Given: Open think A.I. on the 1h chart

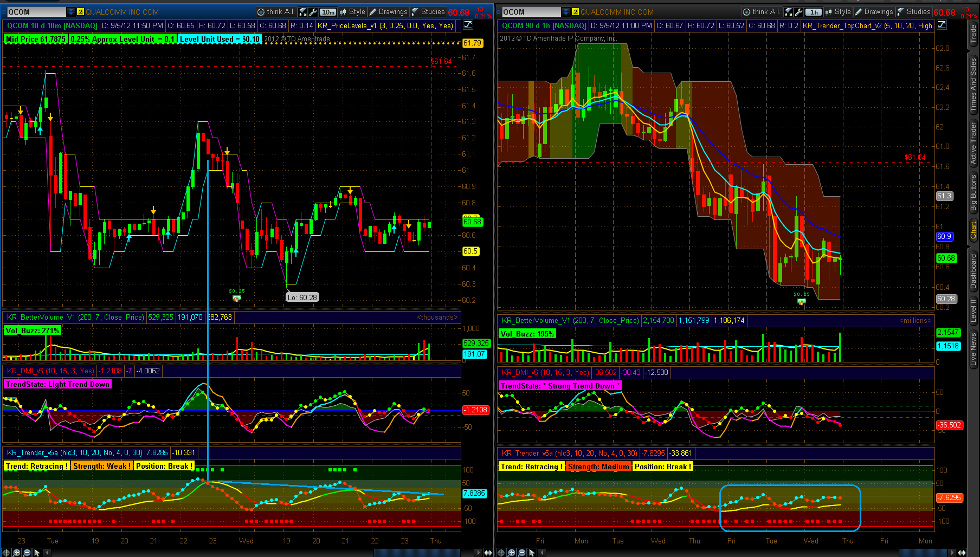Looking at the screenshot, I should point(761,12).
